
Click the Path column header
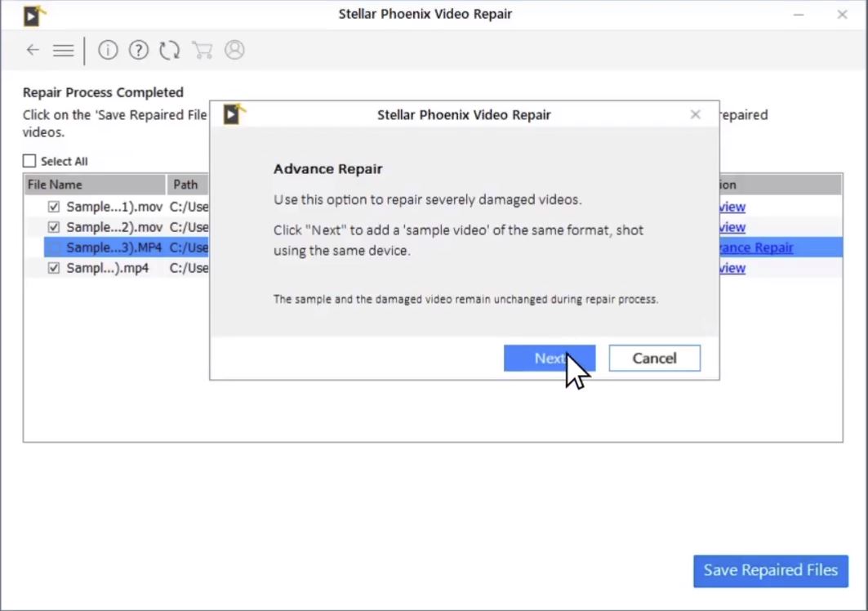[x=185, y=185]
